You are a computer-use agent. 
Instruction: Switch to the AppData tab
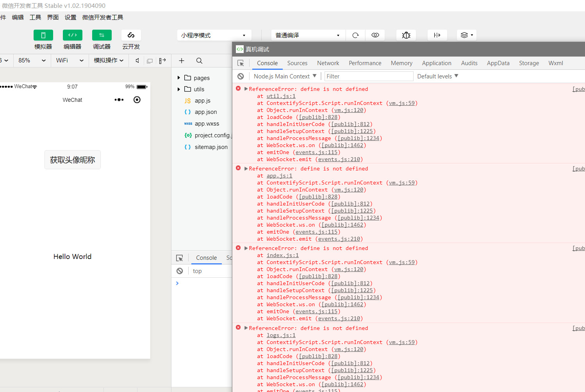[x=498, y=63]
